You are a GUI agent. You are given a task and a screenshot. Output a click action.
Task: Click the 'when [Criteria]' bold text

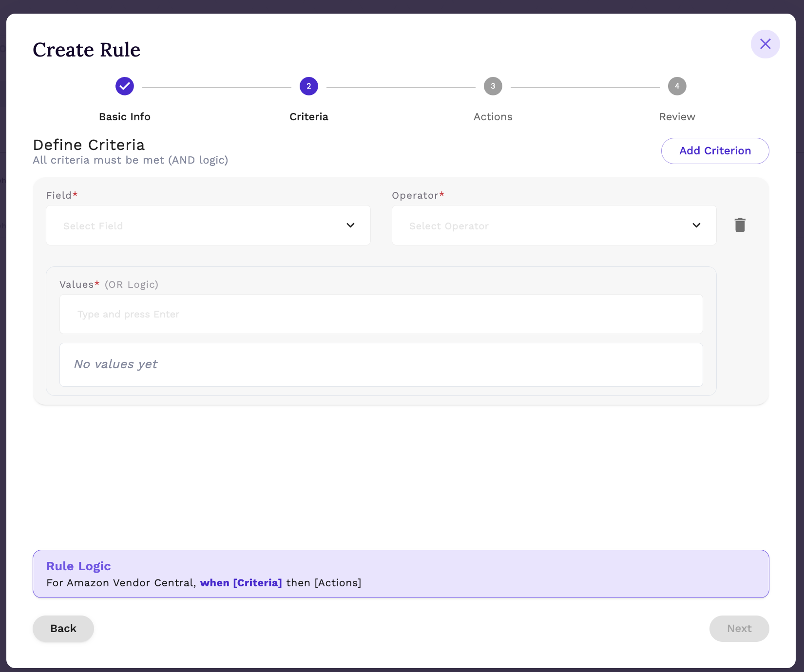[241, 583]
